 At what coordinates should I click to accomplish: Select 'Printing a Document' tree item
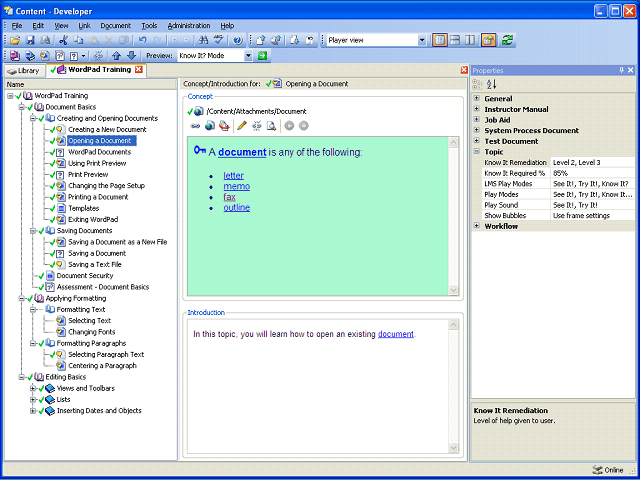98,197
